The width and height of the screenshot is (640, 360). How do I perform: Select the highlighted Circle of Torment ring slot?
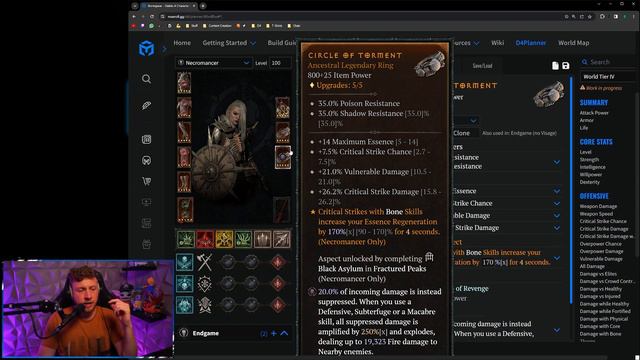pyautogui.click(x=282, y=157)
